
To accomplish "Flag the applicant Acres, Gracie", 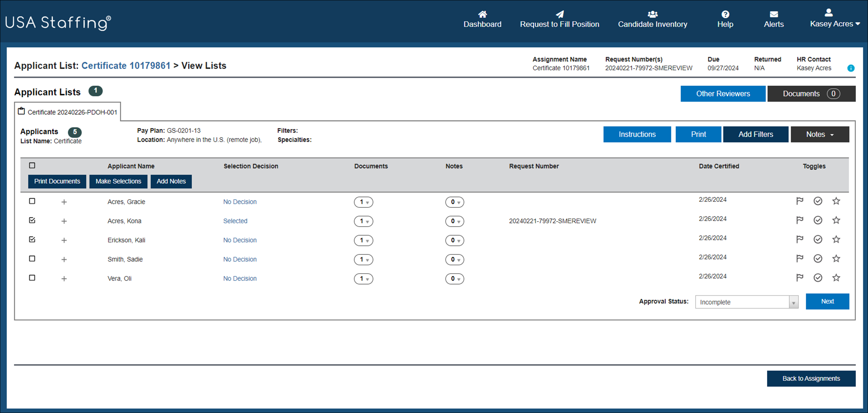I will click(800, 201).
